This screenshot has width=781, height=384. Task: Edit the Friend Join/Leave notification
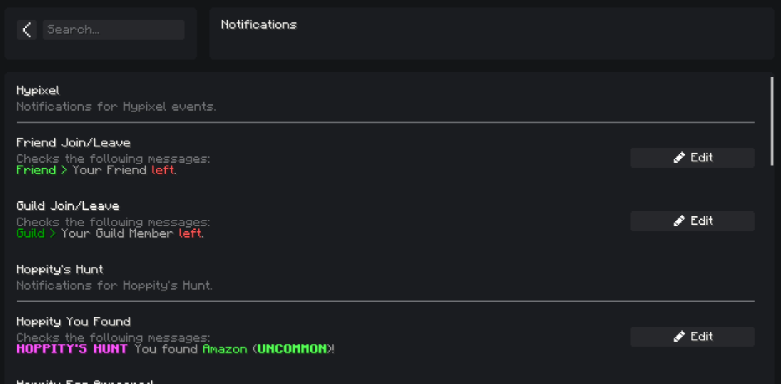point(692,158)
